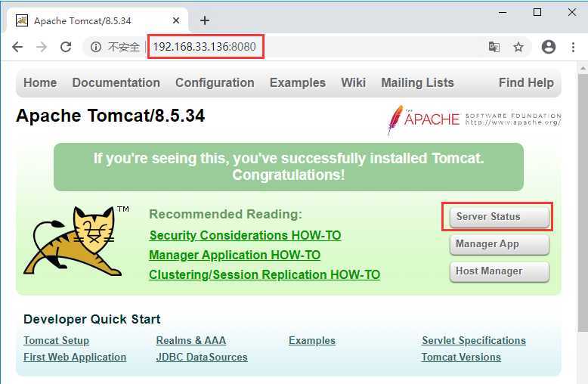Open the site info icon beside 不安全
588x384 pixels.
click(96, 47)
